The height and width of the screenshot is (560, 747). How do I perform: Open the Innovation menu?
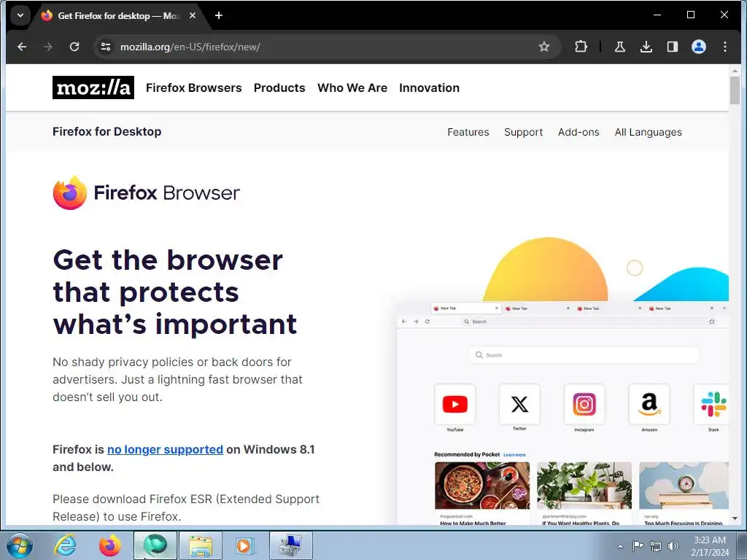tap(429, 87)
